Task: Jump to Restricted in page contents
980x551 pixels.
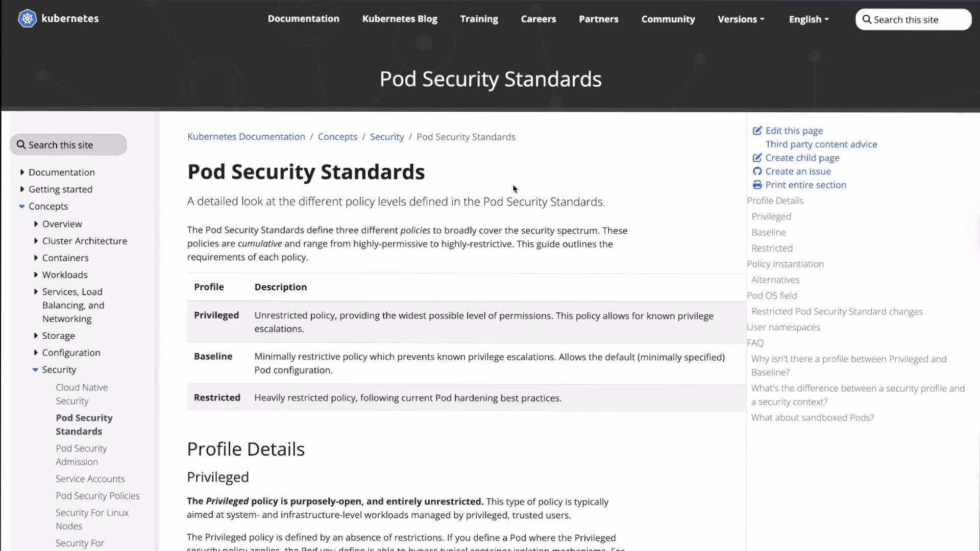Action: [772, 248]
